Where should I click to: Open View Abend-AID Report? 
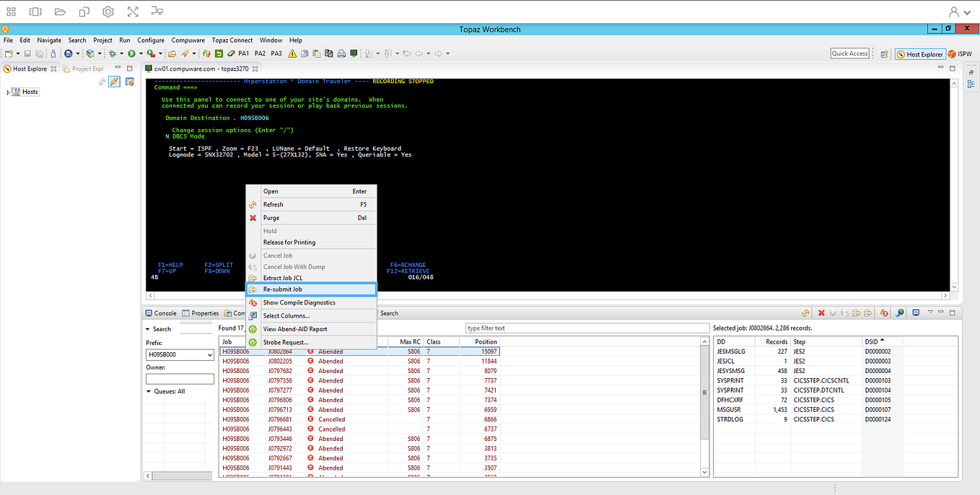pos(295,328)
